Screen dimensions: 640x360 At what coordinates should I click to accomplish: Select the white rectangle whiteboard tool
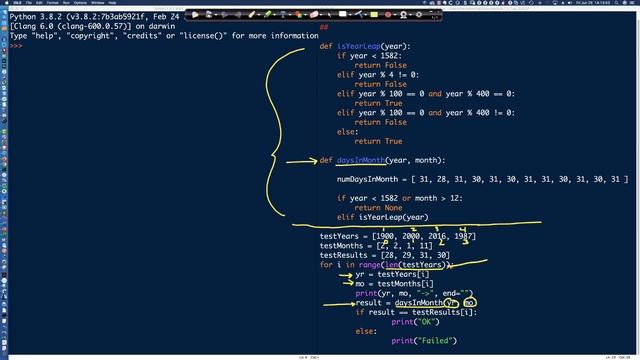point(342,14)
